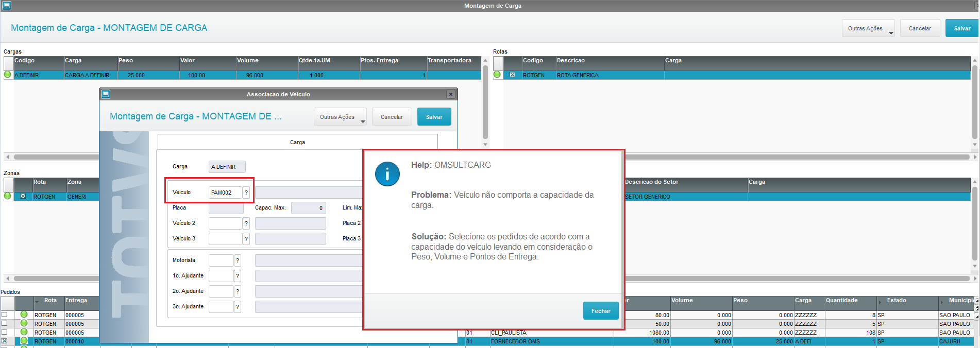Select the CLI_PAULISTA pedido cell
980x348 pixels.
click(x=551, y=333)
